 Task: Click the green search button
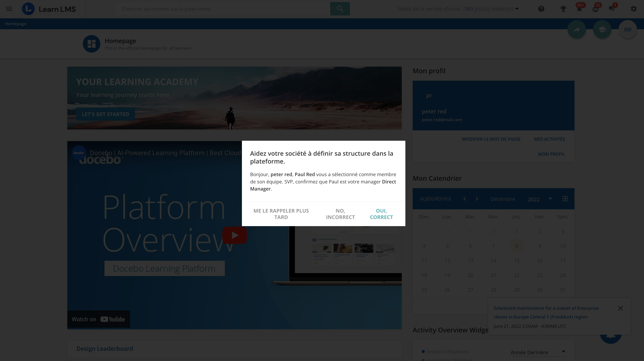340,9
